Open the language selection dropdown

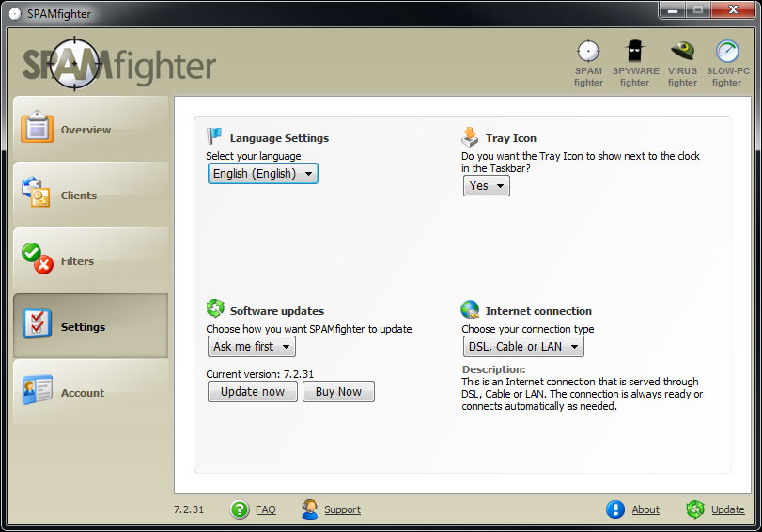[x=263, y=174]
